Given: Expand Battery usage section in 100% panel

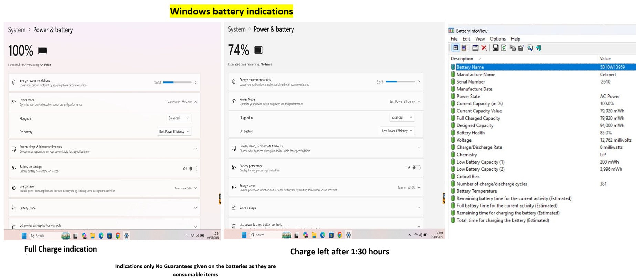Looking at the screenshot, I should click(104, 208).
